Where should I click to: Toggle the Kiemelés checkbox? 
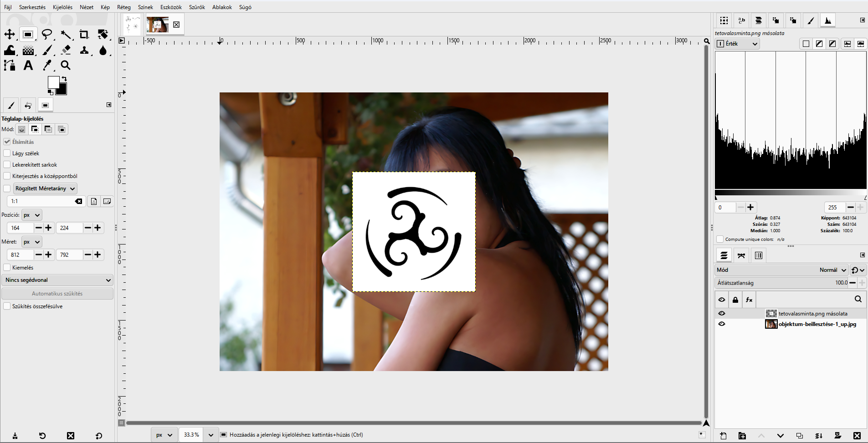tap(7, 268)
